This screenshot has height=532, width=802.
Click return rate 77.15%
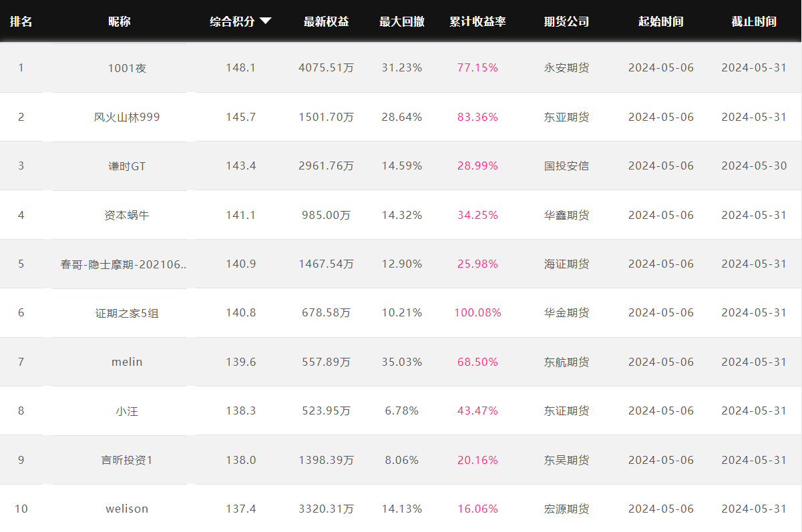pyautogui.click(x=477, y=67)
